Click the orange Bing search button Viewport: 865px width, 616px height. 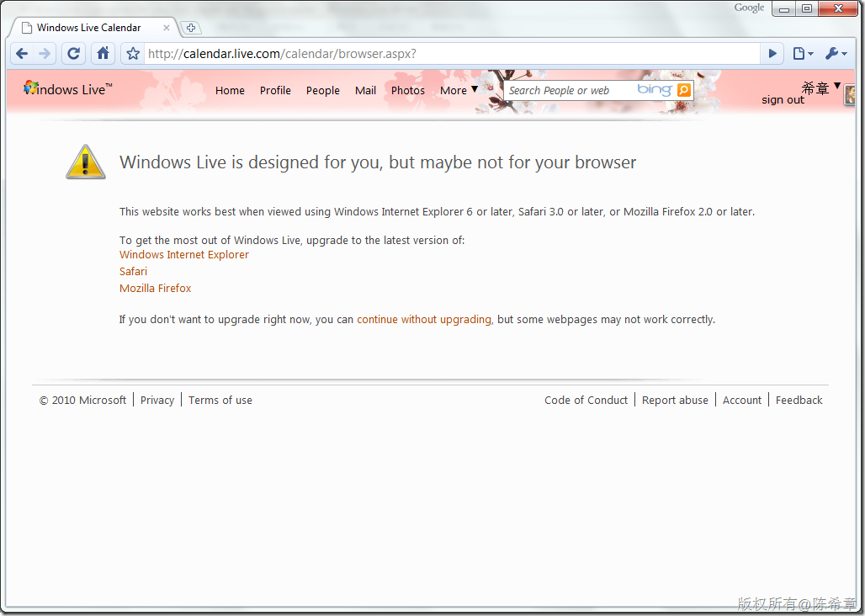point(683,90)
